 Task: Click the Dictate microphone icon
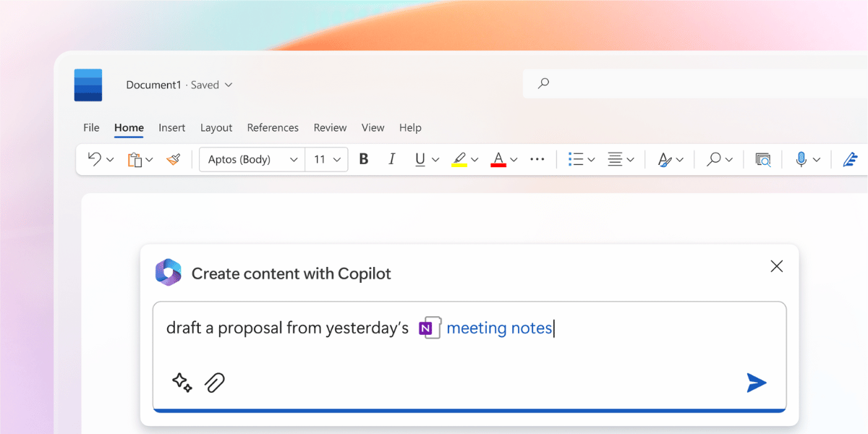tap(801, 159)
